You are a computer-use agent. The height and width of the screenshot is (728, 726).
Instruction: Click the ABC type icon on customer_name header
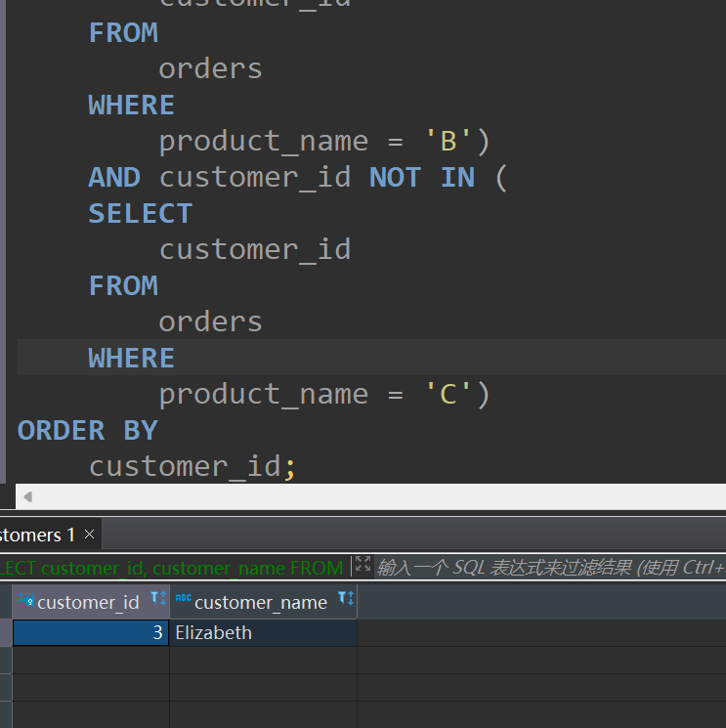(184, 597)
